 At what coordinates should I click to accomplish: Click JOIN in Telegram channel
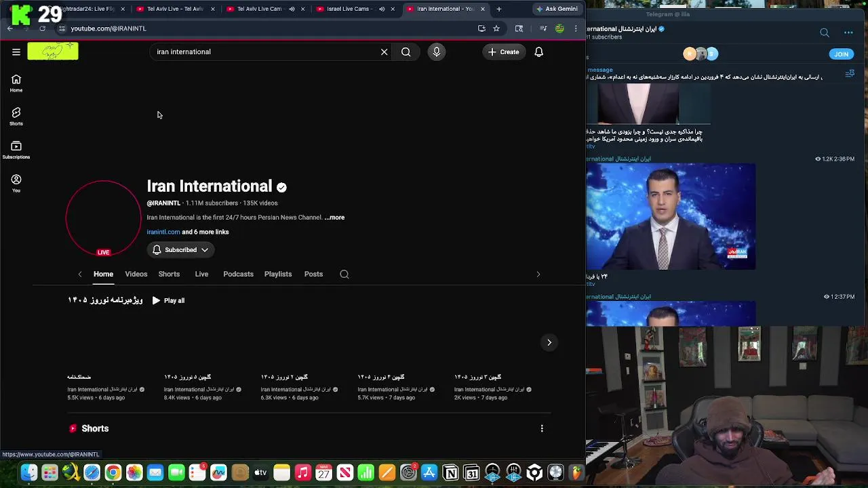click(x=841, y=54)
